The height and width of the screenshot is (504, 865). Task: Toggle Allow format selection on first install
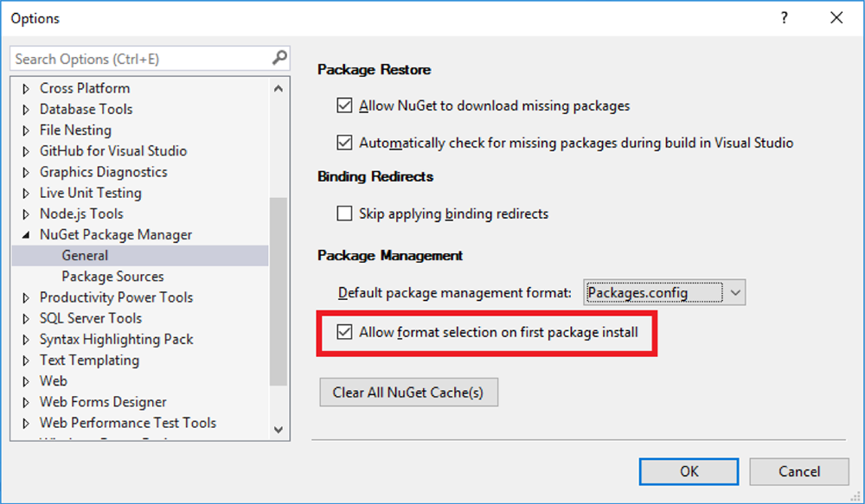344,332
